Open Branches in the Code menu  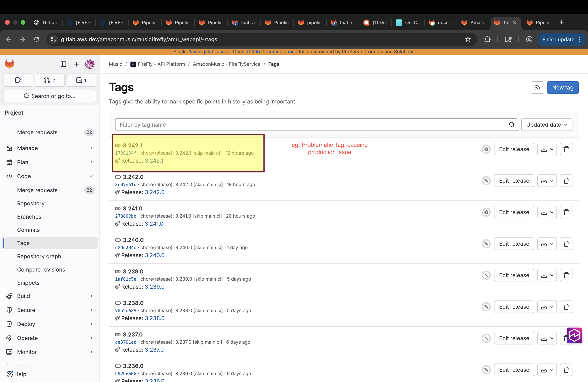tap(29, 217)
